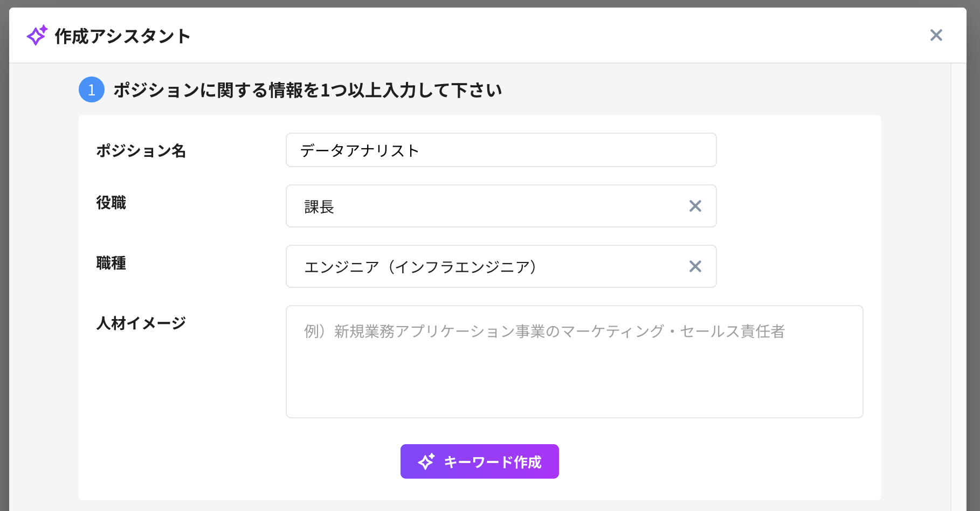This screenshot has width=980, height=511.
Task: Click the 役職 label
Action: 111,203
